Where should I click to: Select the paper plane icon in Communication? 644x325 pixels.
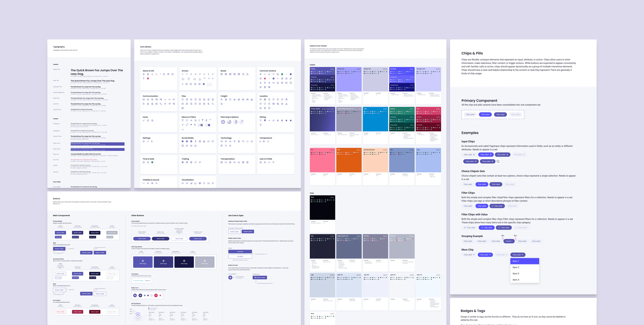169,104
